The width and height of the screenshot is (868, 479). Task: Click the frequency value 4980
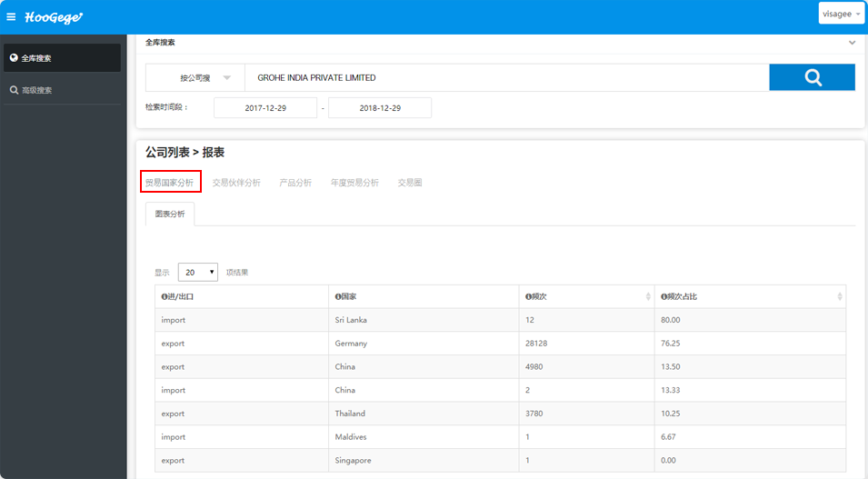[534, 366]
